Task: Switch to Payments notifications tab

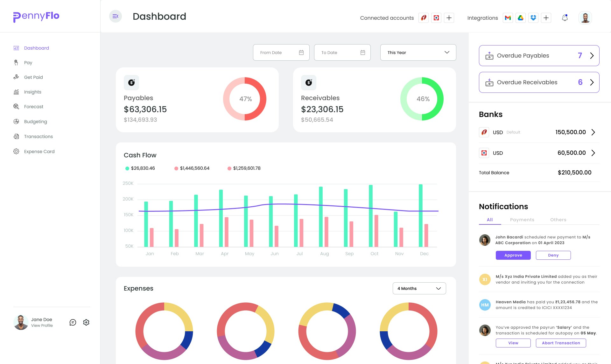Action: [x=522, y=220]
